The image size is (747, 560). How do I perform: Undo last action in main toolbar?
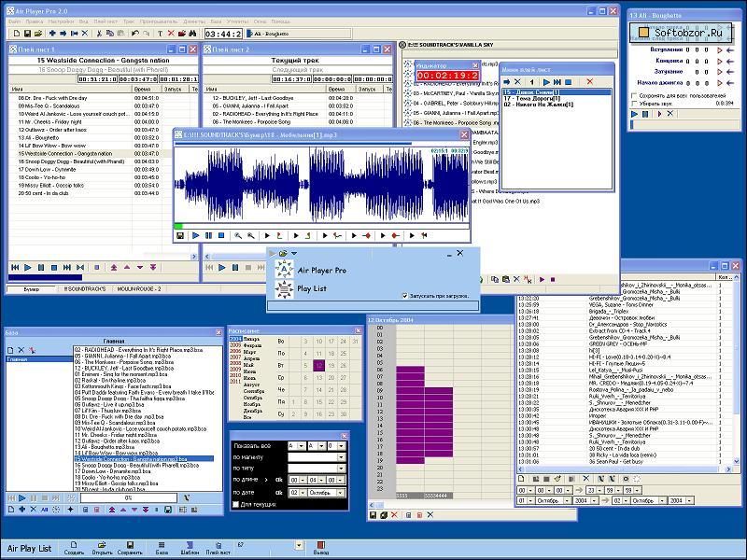(134, 34)
